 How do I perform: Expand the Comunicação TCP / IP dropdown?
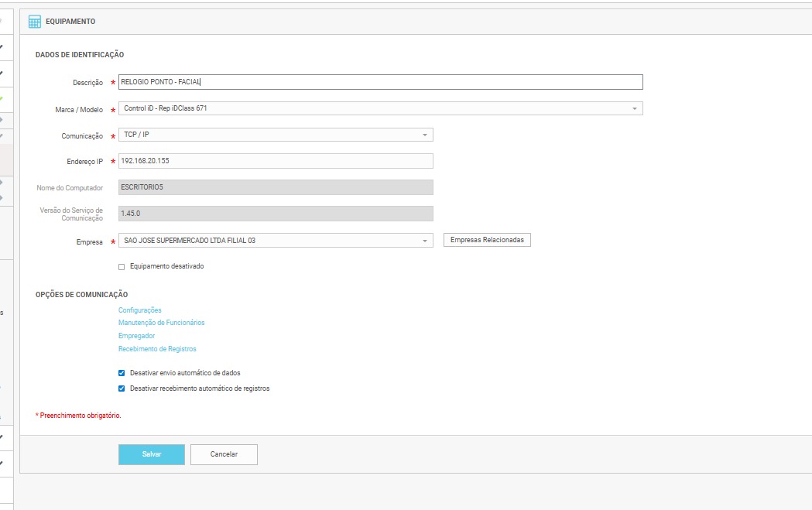pos(275,135)
